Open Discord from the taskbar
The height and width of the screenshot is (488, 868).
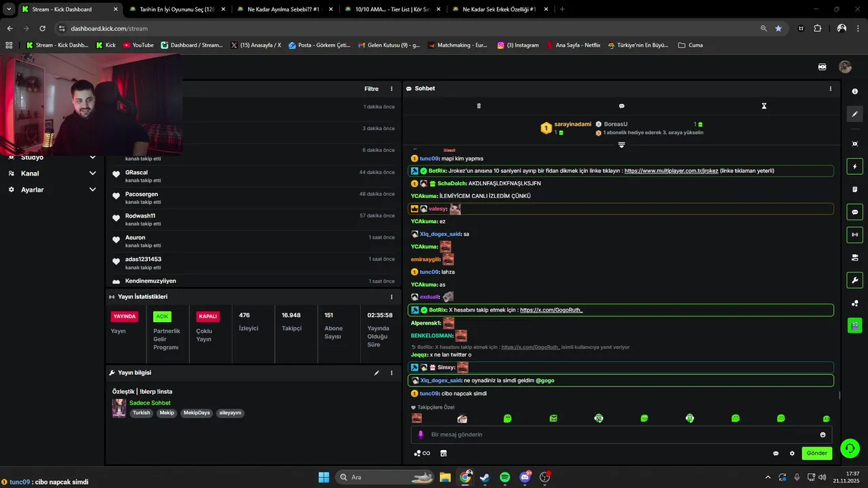click(525, 477)
